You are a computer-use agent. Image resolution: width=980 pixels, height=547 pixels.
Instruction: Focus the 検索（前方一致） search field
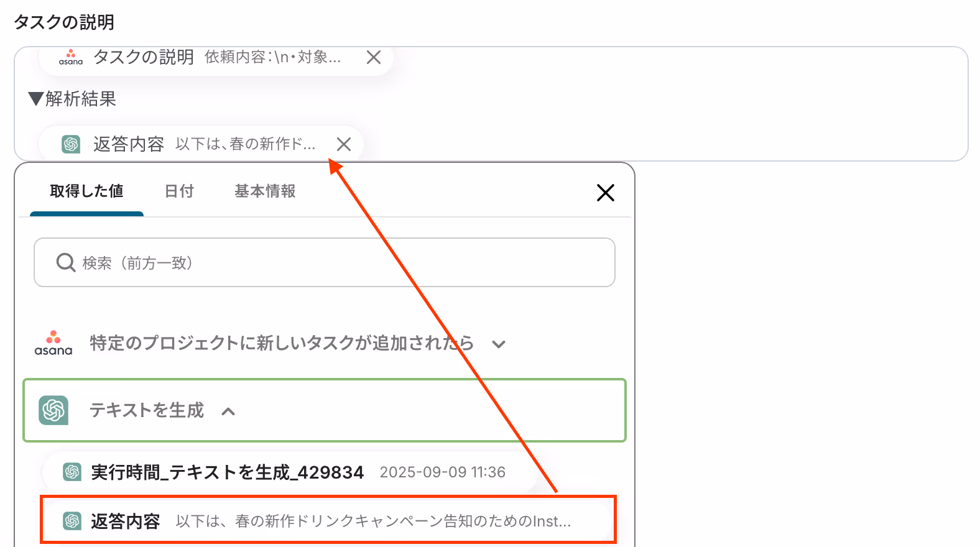click(x=325, y=262)
